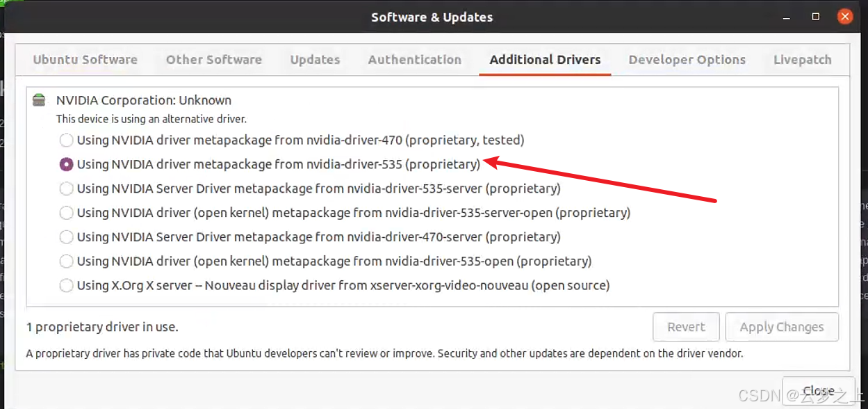
Task: Maximize the Software & Updates window
Action: point(816,17)
